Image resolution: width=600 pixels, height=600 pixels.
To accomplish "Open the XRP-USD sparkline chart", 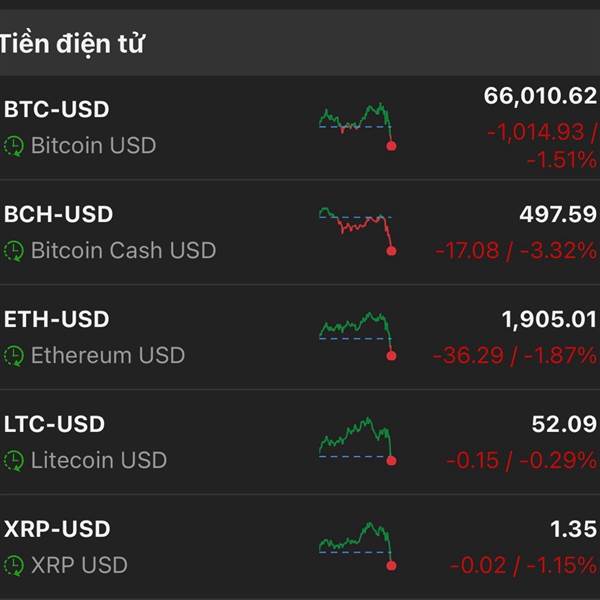I will pyautogui.click(x=357, y=545).
